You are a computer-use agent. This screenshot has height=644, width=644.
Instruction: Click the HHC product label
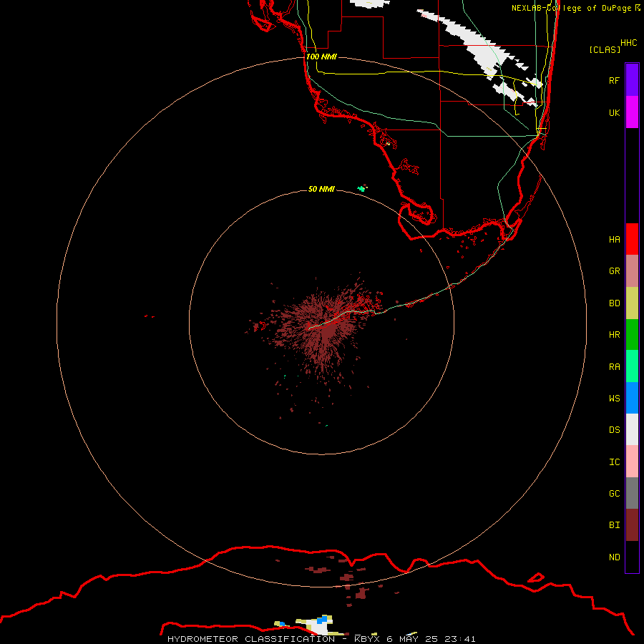point(628,43)
